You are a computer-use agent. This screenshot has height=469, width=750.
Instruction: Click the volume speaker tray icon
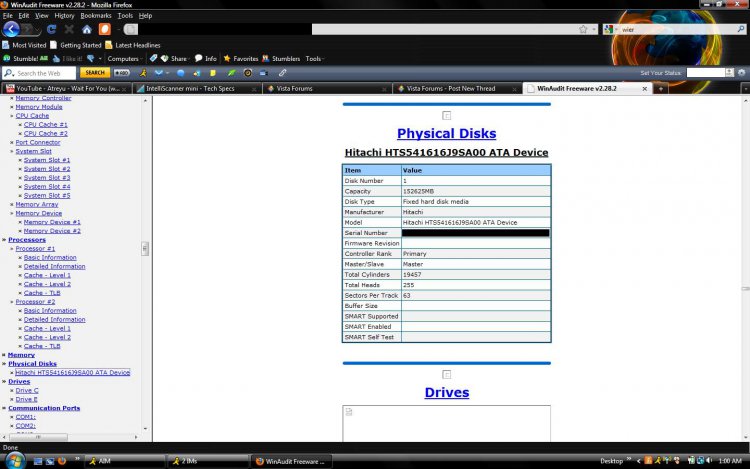(709, 461)
